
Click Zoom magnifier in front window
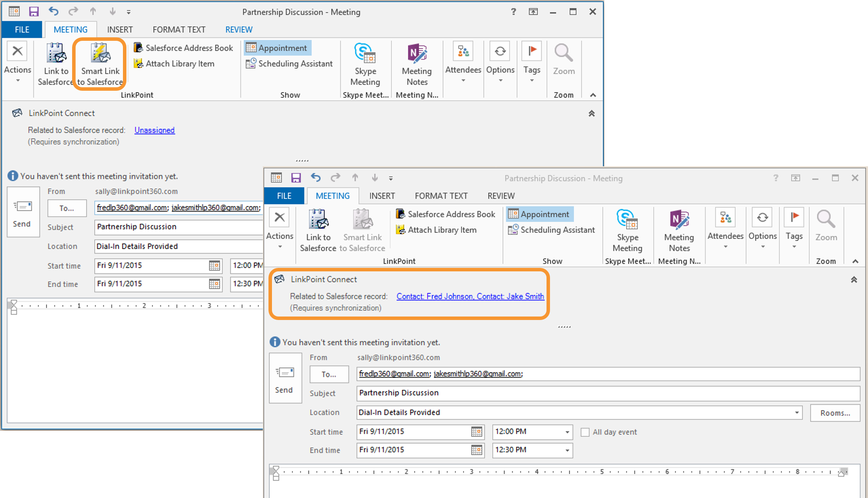[x=825, y=225]
